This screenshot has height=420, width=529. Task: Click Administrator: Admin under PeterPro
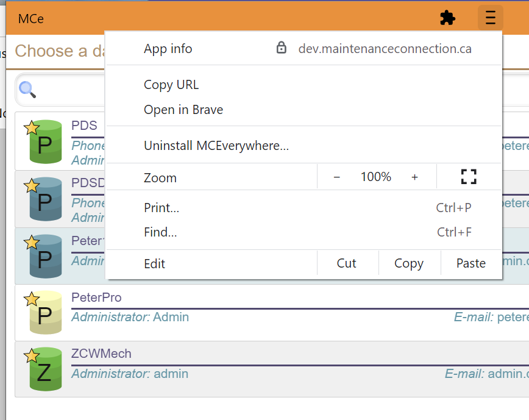(130, 317)
